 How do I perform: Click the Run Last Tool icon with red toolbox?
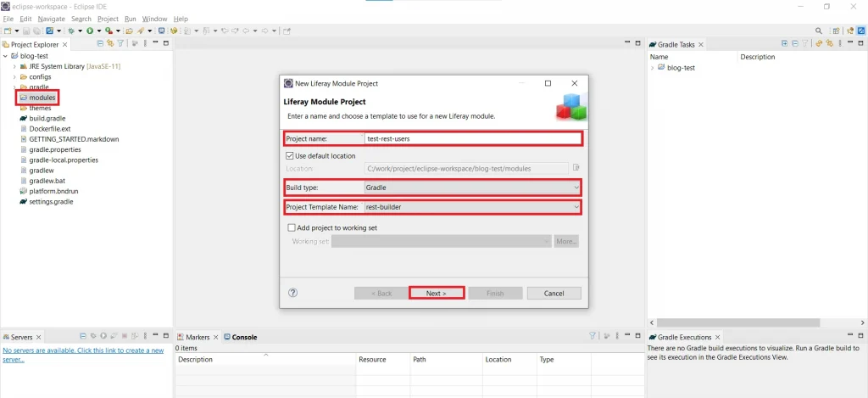[109, 31]
